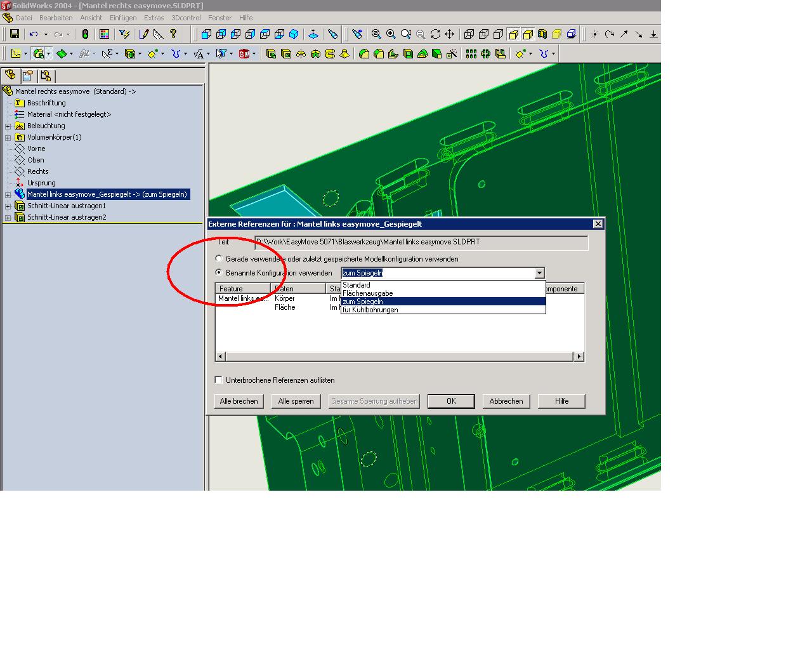Click the Isometric solid cube view icon
This screenshot has height=650, width=812.
click(294, 34)
